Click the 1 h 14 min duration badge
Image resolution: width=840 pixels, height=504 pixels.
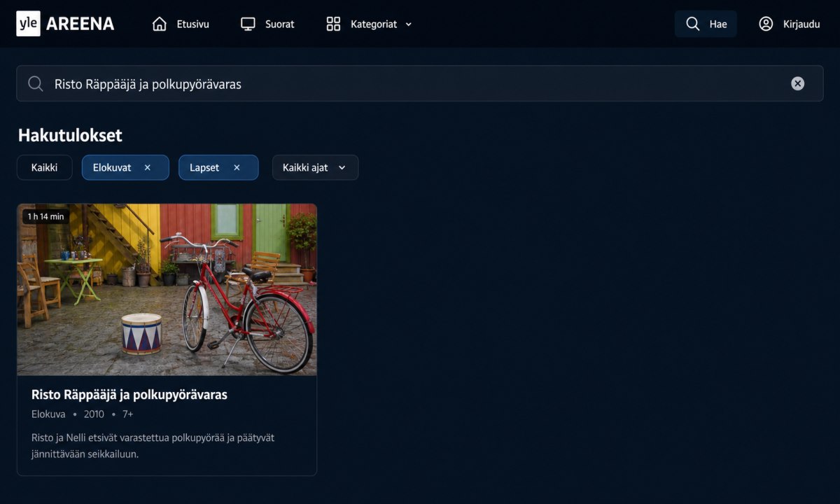point(45,216)
